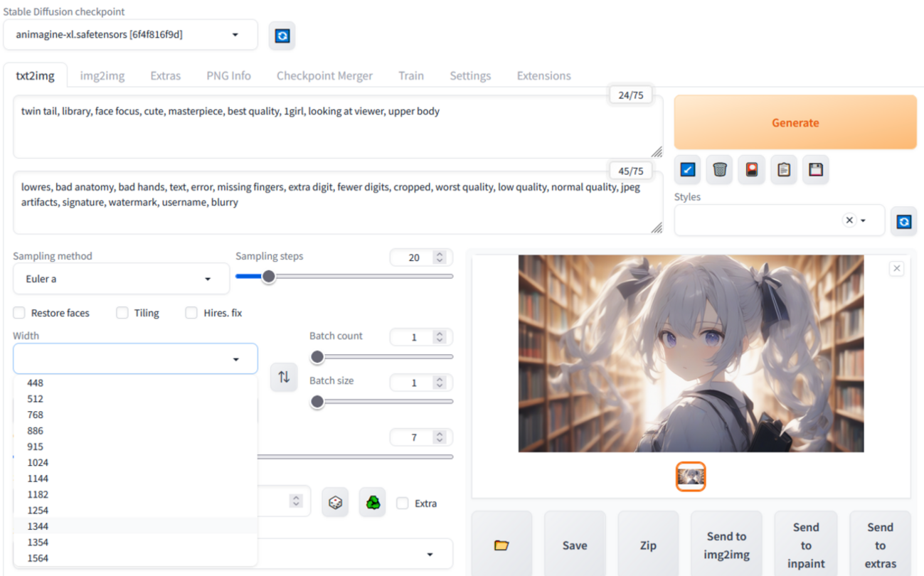924x576 pixels.
Task: Save the prompt as a style with the floppy icon
Action: (x=816, y=169)
